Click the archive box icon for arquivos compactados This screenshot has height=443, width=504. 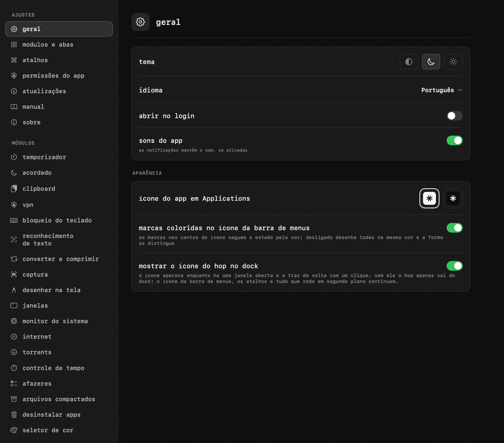pos(14,399)
